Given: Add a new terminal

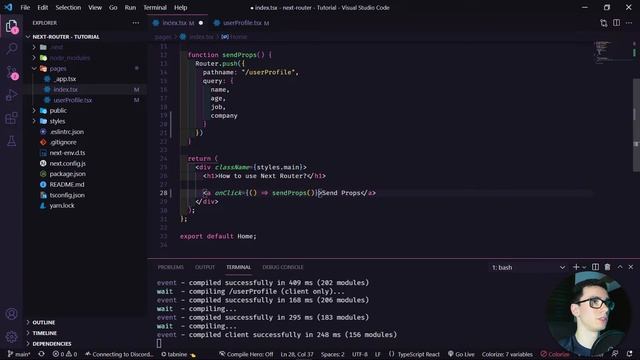Looking at the screenshot, I should coord(576,267).
